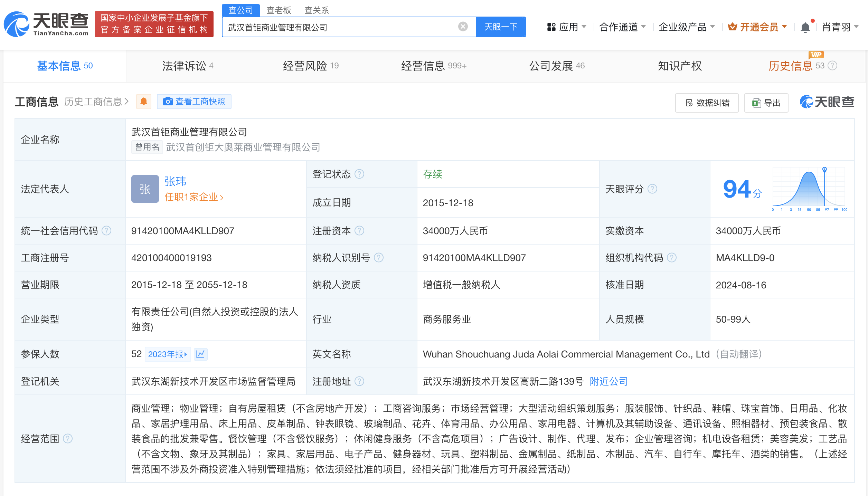Click the 数据纠错 data correction icon
868x496 pixels.
pos(689,103)
